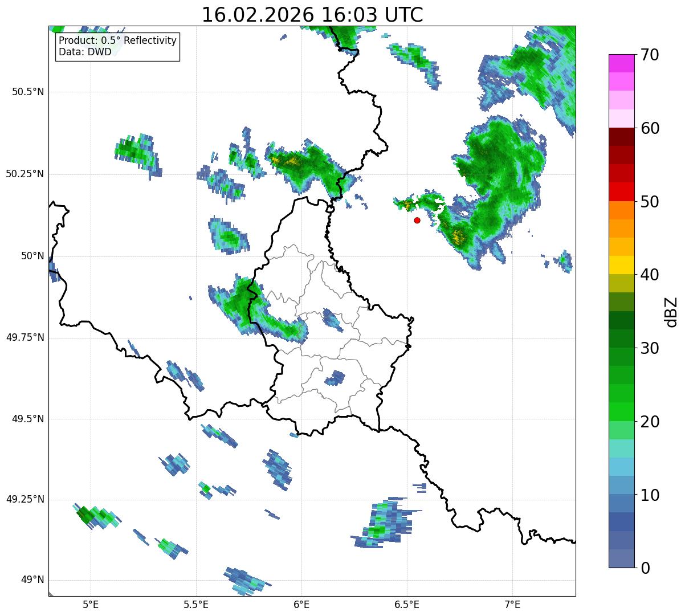Click the 5°E longitude label

[x=91, y=604]
